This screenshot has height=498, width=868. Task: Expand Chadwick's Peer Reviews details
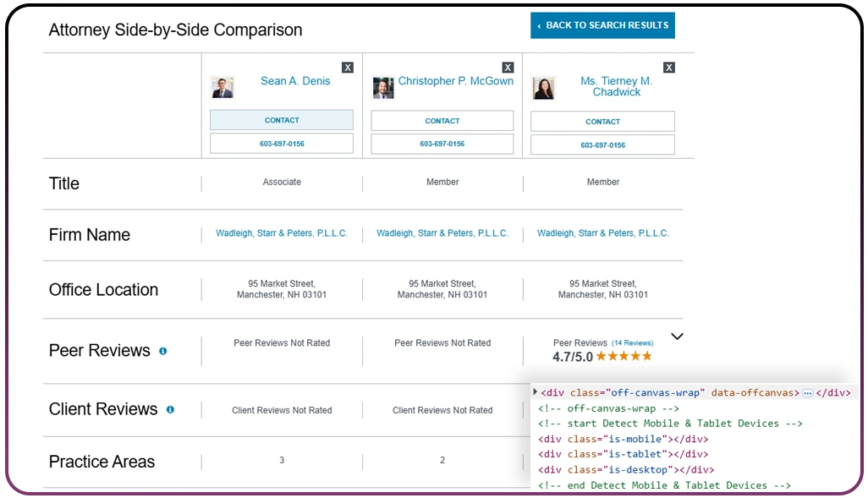click(677, 337)
